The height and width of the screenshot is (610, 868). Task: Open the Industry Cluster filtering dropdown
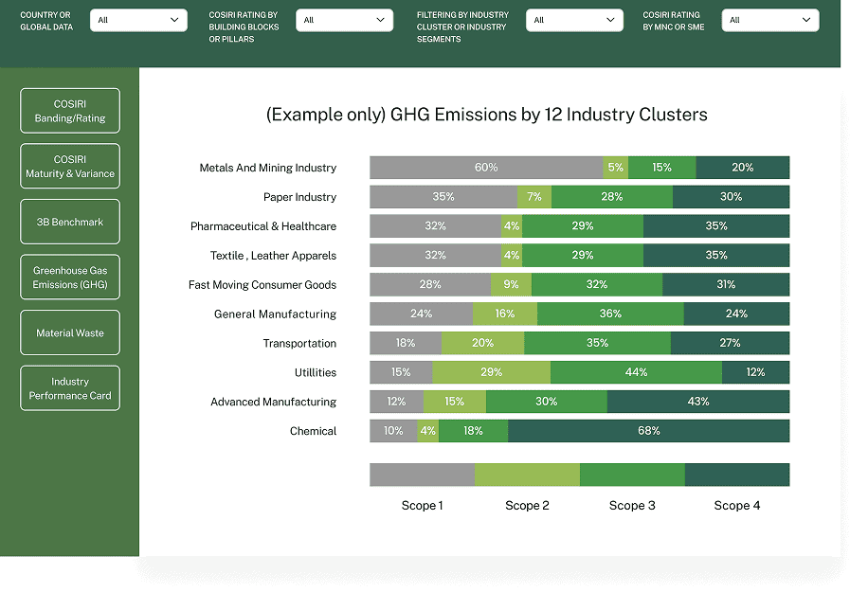[x=574, y=20]
